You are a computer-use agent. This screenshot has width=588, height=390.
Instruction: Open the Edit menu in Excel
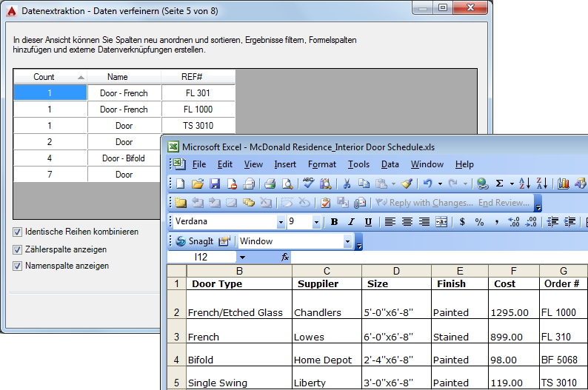pyautogui.click(x=225, y=164)
